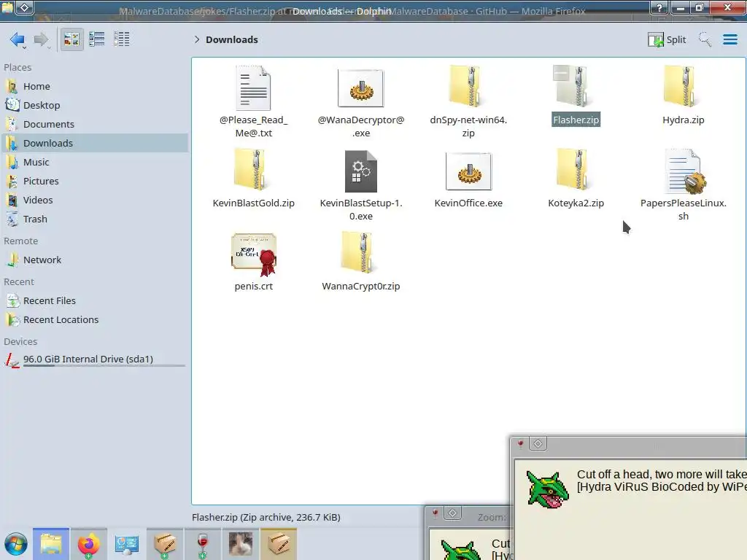Screen dimensions: 747x560
Task: Click the forward navigation arrow
Action: pyautogui.click(x=42, y=39)
